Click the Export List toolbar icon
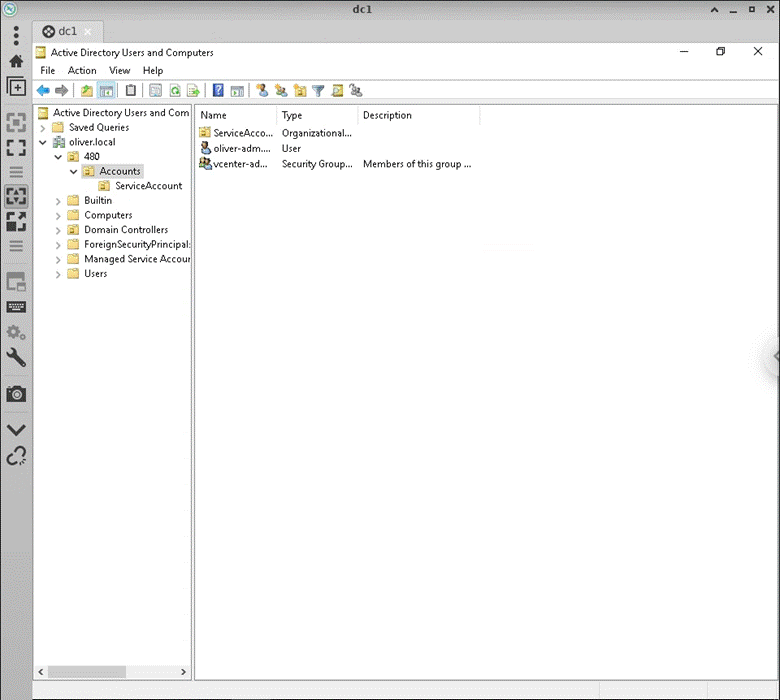Viewport: 780px width, 700px height. (x=193, y=91)
